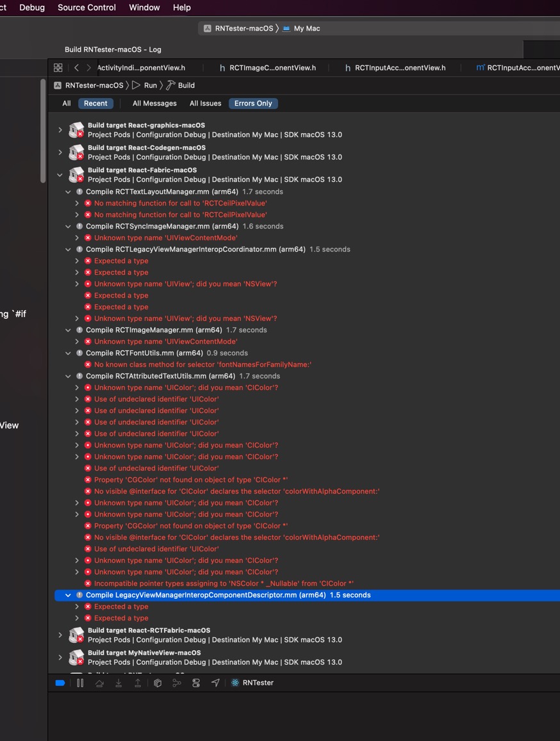Switch to ActivityIndi...ponentView.h tab
Screen dimensions: 560x741
pyautogui.click(x=141, y=68)
